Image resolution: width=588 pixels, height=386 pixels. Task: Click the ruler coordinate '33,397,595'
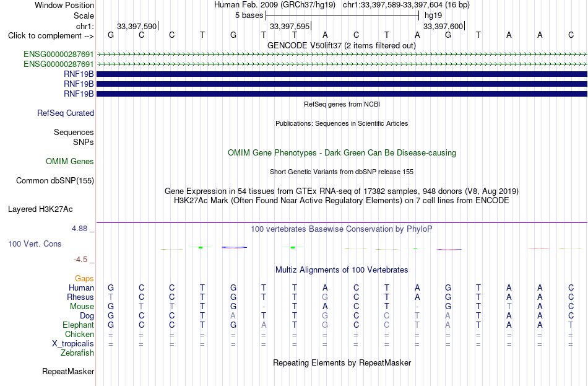click(x=290, y=26)
